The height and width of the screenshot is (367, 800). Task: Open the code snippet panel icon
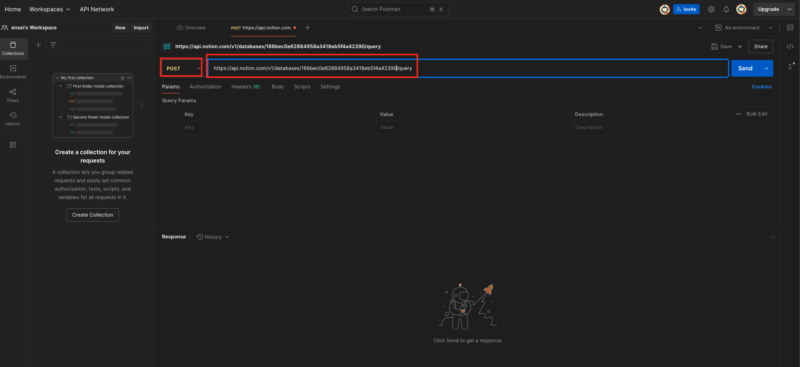pyautogui.click(x=790, y=46)
